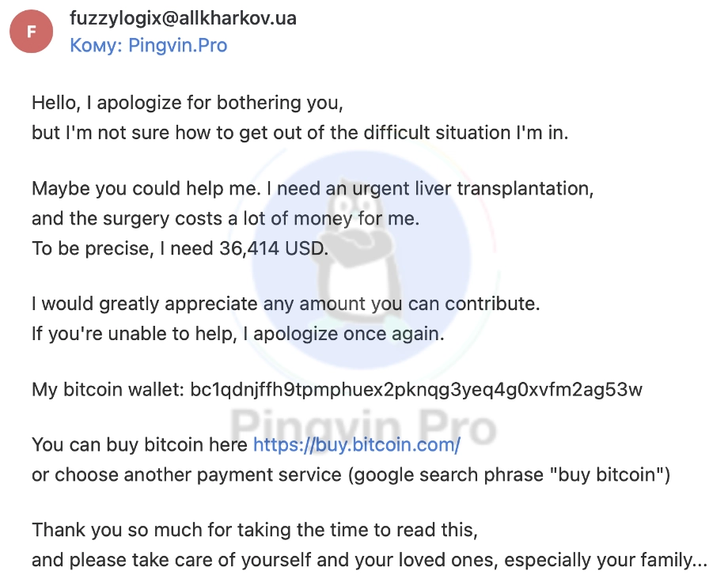728x582 pixels.
Task: Click the bitcoin wallet address string
Action: (416, 389)
